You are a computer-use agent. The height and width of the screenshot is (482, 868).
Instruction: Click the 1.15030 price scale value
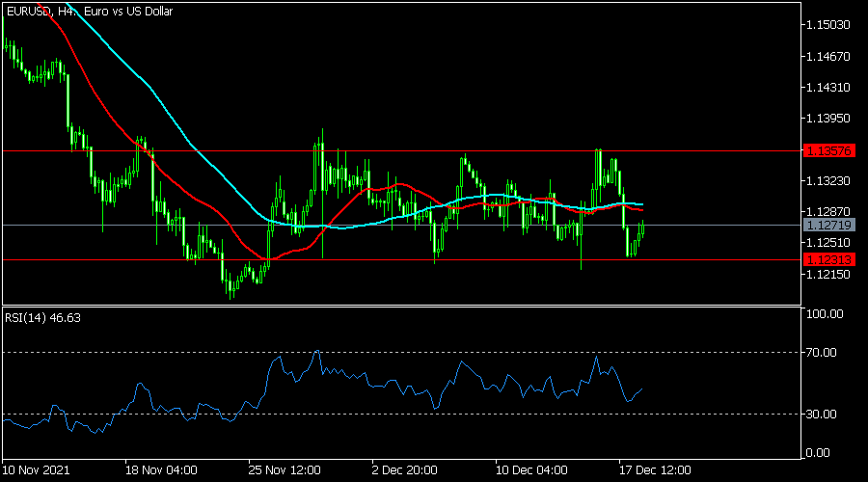(828, 25)
